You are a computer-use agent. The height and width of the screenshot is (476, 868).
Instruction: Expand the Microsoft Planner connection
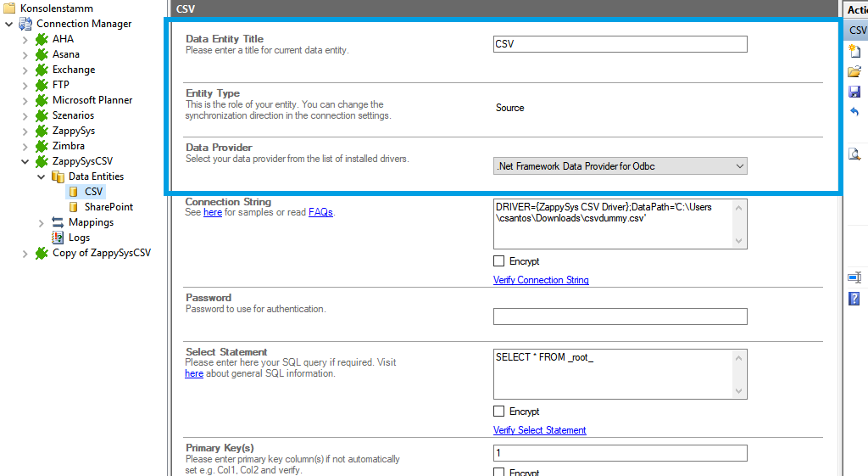point(25,100)
